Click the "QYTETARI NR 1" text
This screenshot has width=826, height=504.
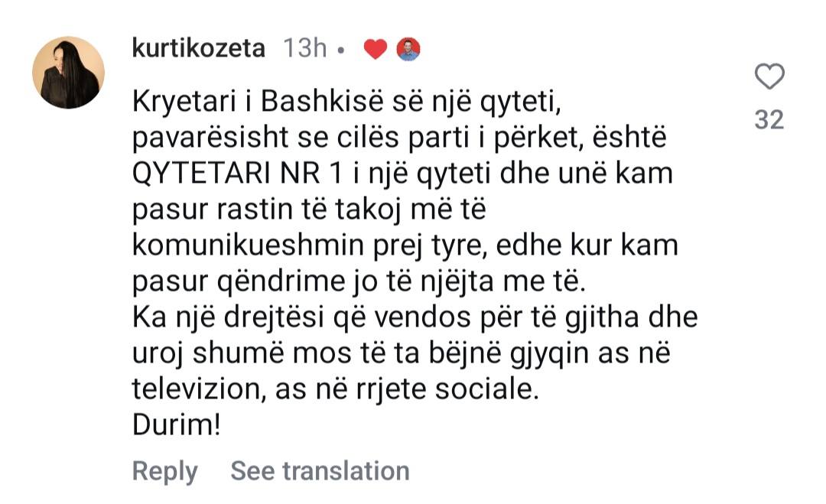(x=226, y=174)
